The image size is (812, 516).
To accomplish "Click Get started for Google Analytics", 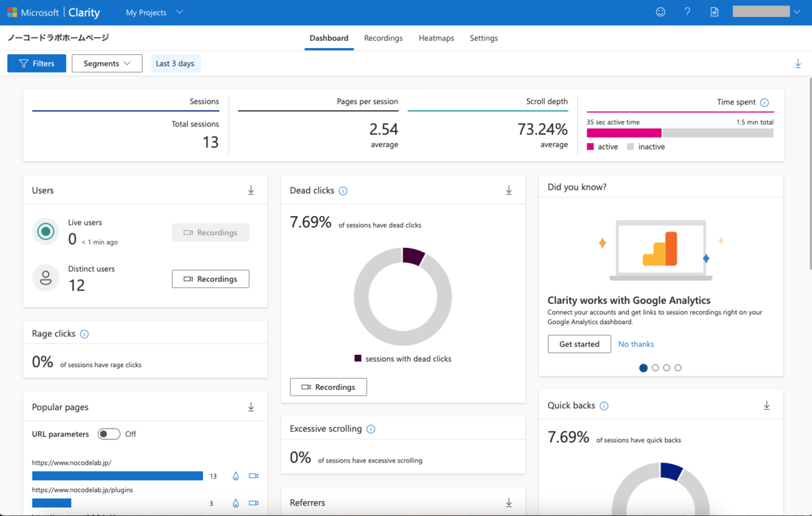I will 579,344.
